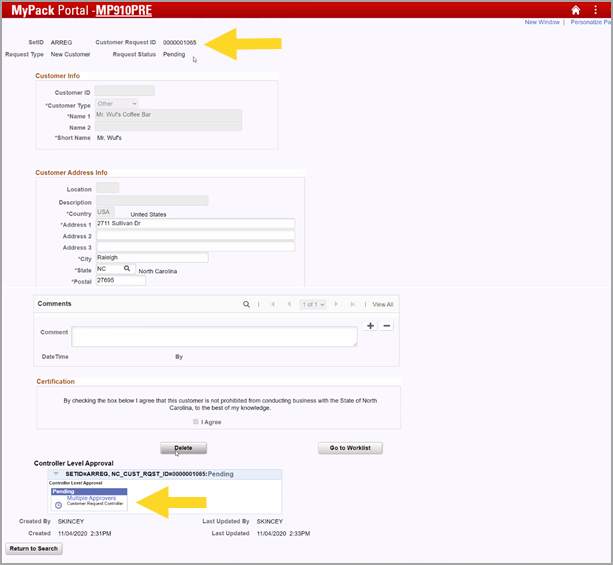The height and width of the screenshot is (565, 613).
Task: Click Customer Request ID value 0000001065
Action: 179,42
